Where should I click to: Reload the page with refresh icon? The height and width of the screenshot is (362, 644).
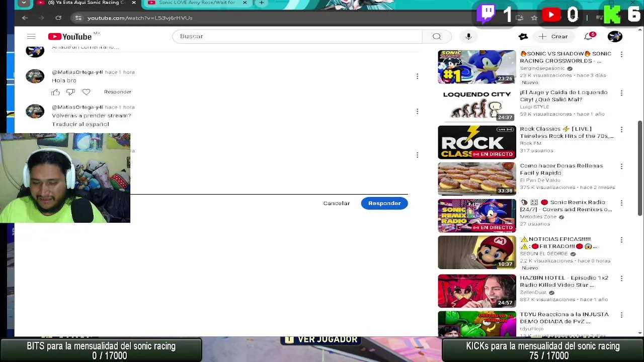58,18
